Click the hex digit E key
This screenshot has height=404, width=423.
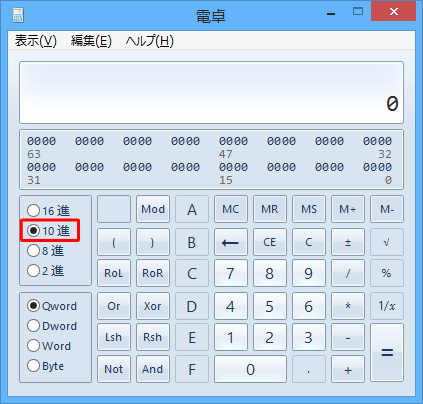[x=192, y=337]
